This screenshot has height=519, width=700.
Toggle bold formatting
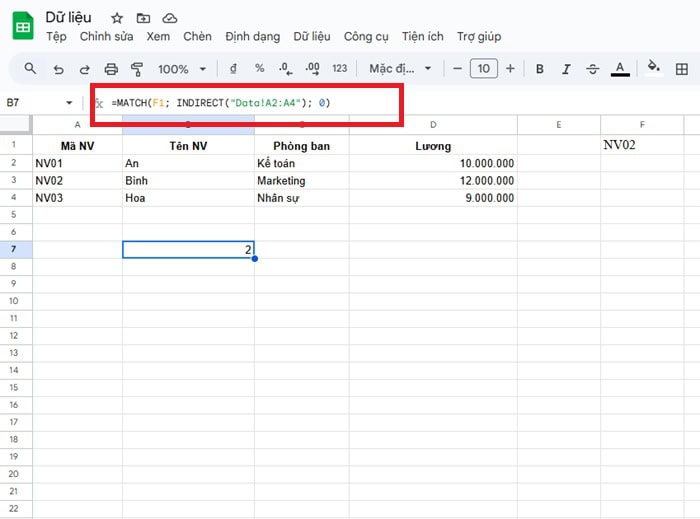pyautogui.click(x=540, y=69)
